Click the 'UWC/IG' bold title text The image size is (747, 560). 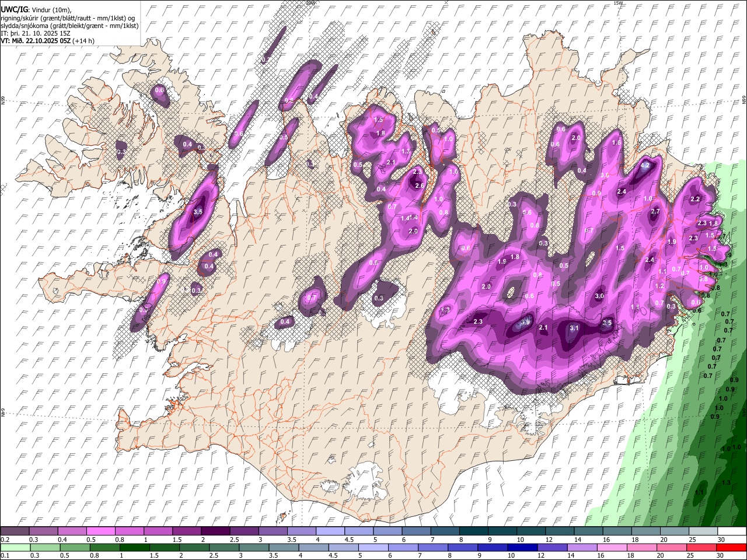[14, 10]
